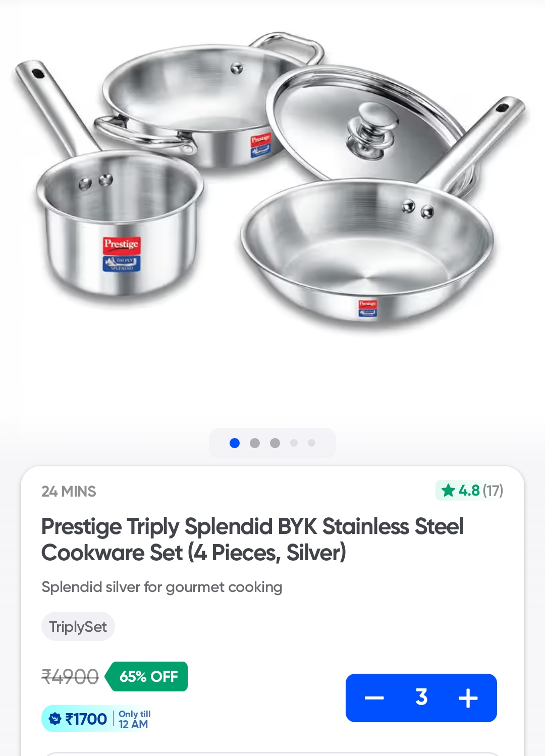Jump to the last image dot
Viewport: 545px width, 756px height.
312,443
